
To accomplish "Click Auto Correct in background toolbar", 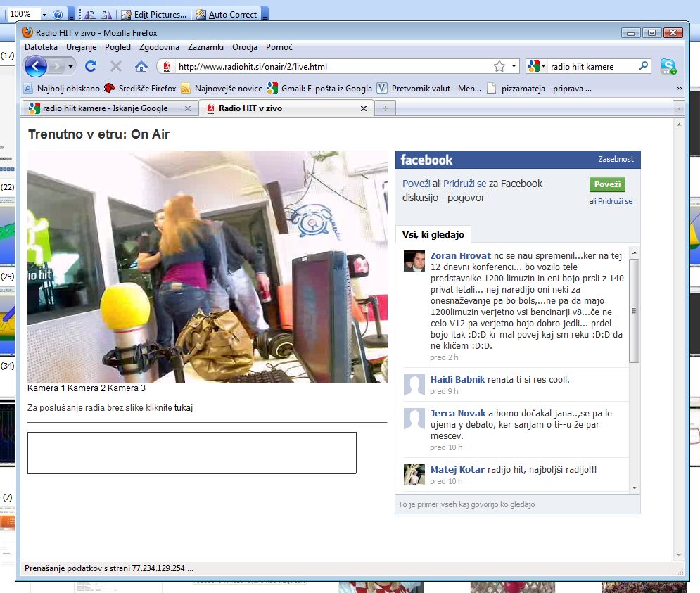I will coord(227,15).
